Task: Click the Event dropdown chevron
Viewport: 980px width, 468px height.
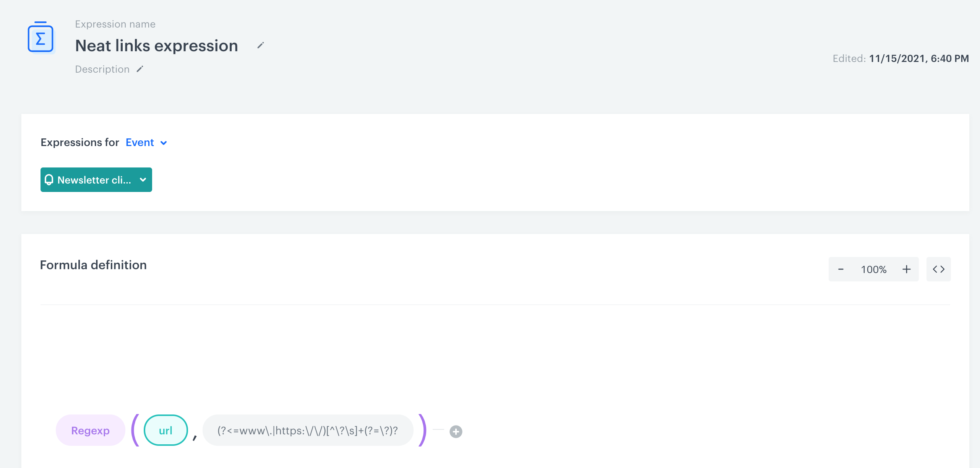Action: click(x=164, y=143)
